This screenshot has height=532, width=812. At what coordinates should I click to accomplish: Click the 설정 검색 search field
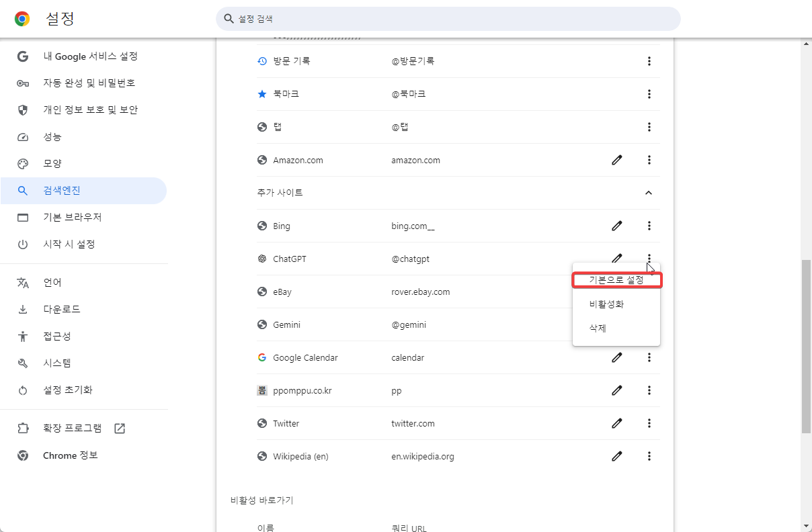pos(447,19)
